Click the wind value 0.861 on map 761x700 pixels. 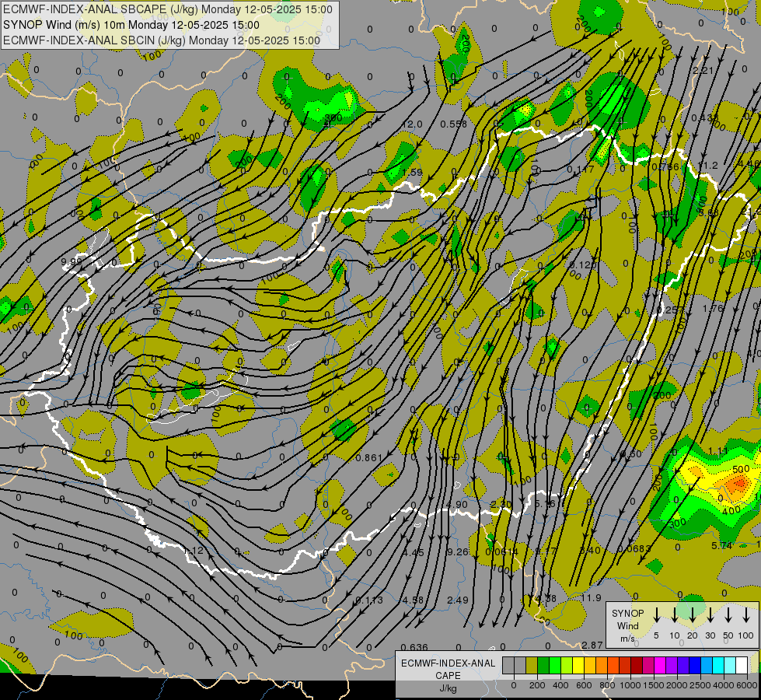(x=369, y=457)
